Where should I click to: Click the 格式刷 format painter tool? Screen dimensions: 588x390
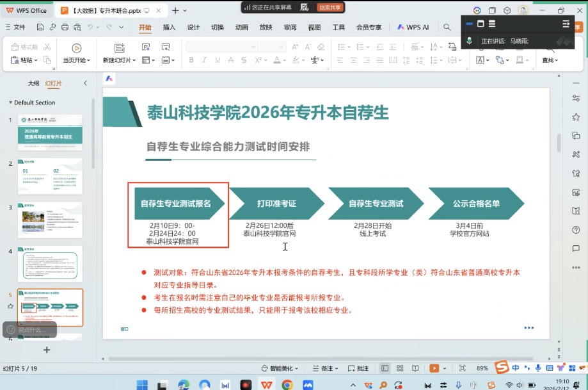tap(24, 47)
